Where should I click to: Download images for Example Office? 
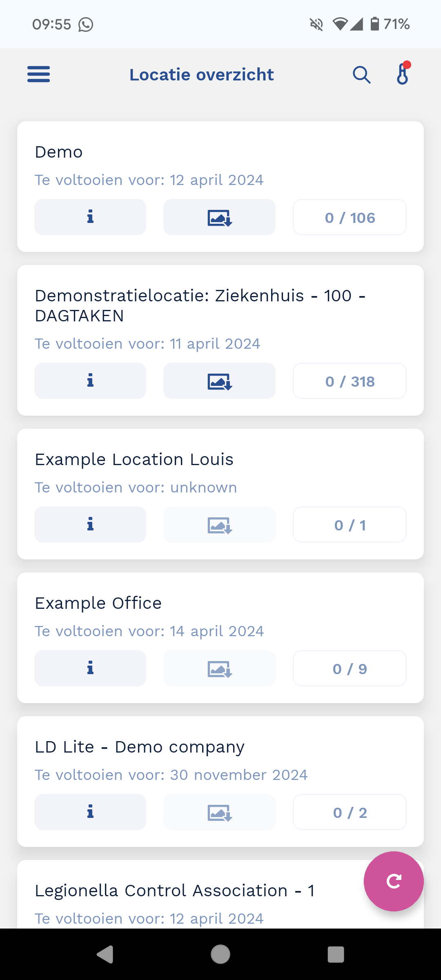(x=219, y=668)
